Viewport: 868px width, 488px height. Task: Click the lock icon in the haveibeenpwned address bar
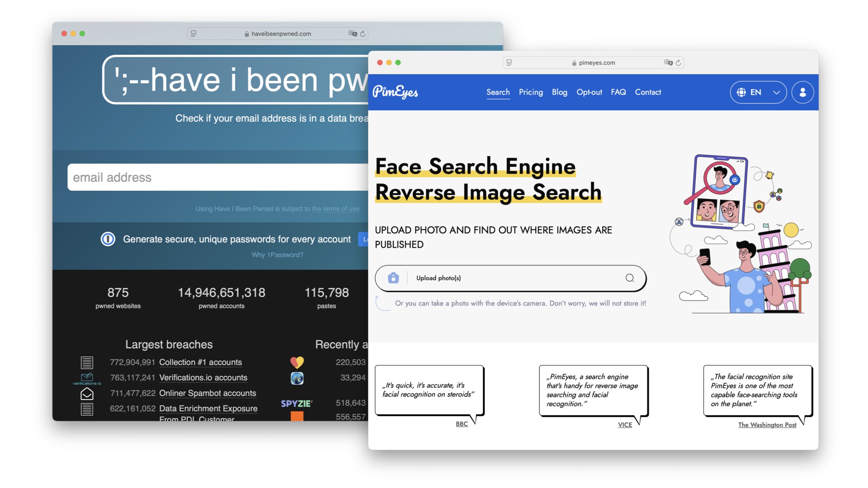click(x=247, y=34)
